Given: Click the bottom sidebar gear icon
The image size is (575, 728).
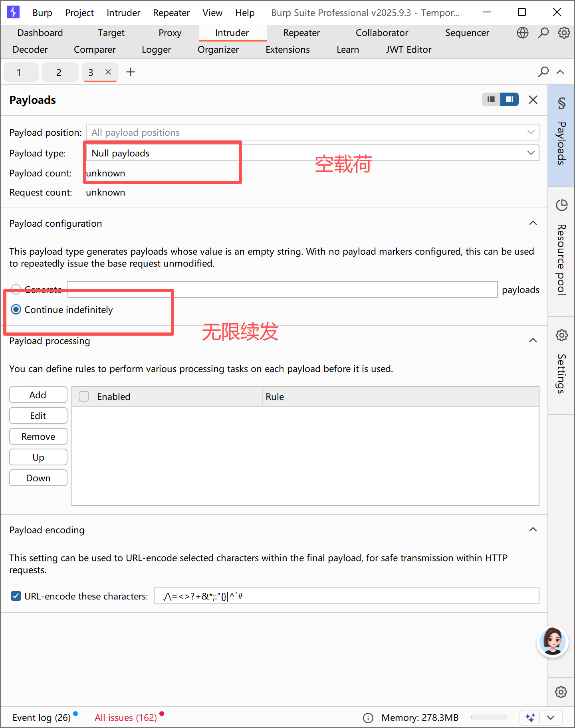Looking at the screenshot, I should pos(561,692).
